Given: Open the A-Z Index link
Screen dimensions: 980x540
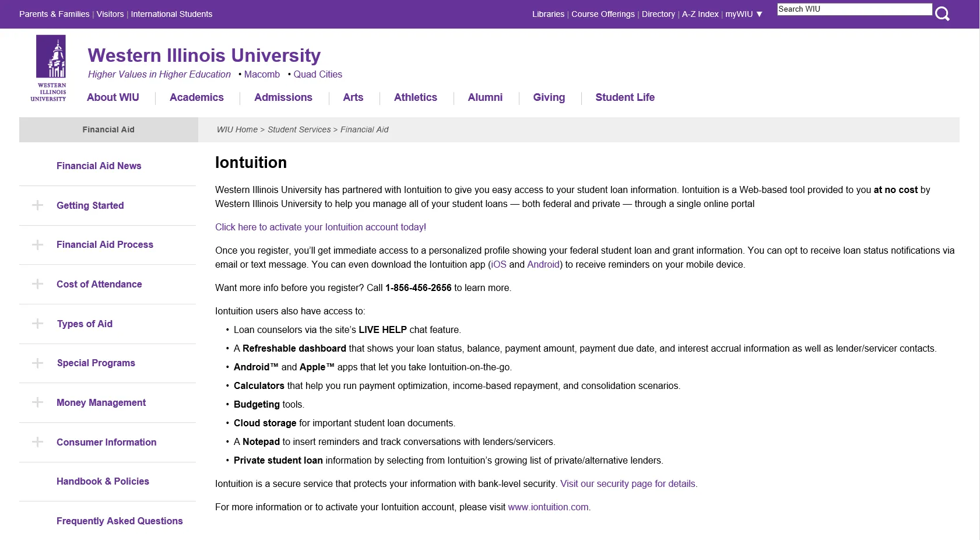Looking at the screenshot, I should pos(700,14).
